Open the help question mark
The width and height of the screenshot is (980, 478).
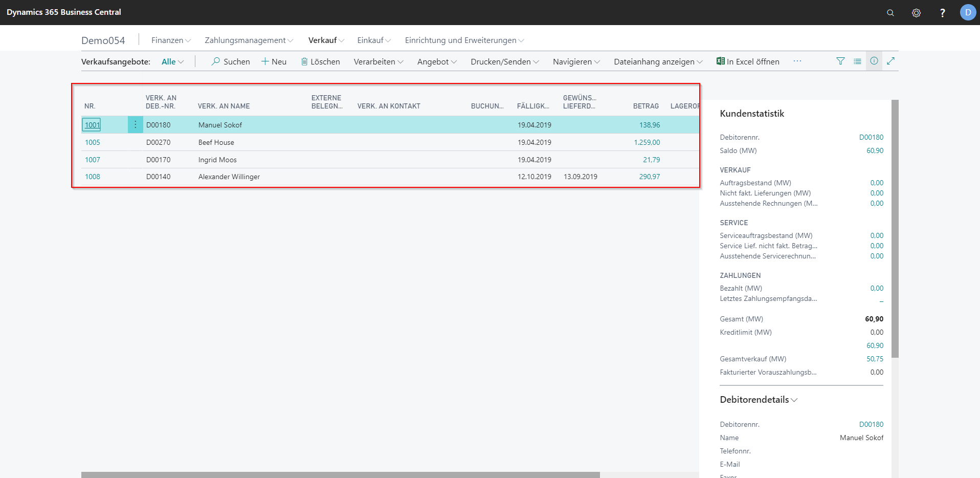point(942,13)
